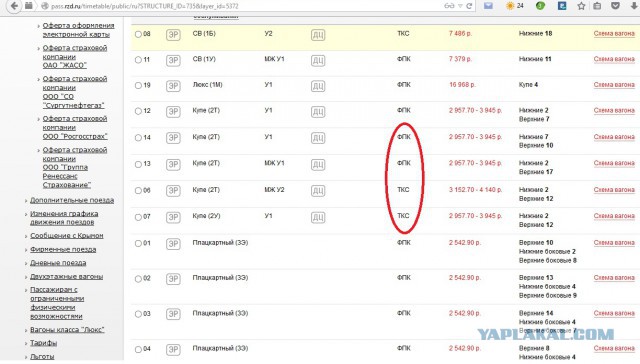Screen dimensions: 640x364
Task: Click the ЭР icon in car 01 row
Action: (x=173, y=244)
